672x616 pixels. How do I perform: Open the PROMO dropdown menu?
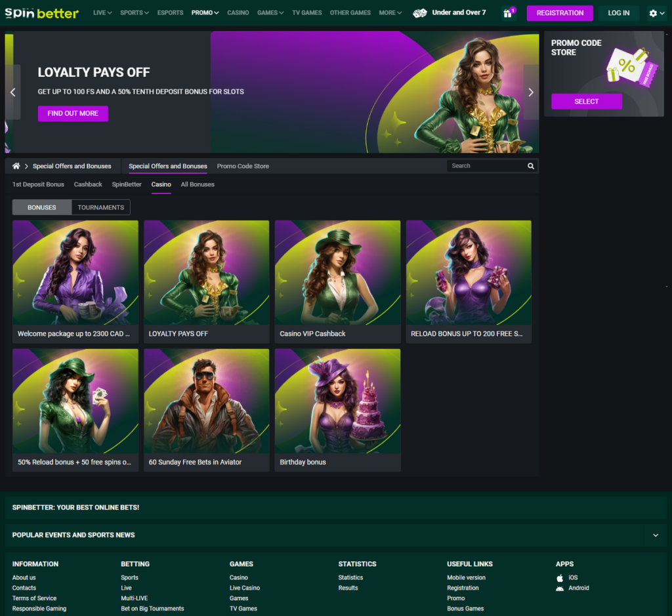tap(205, 13)
